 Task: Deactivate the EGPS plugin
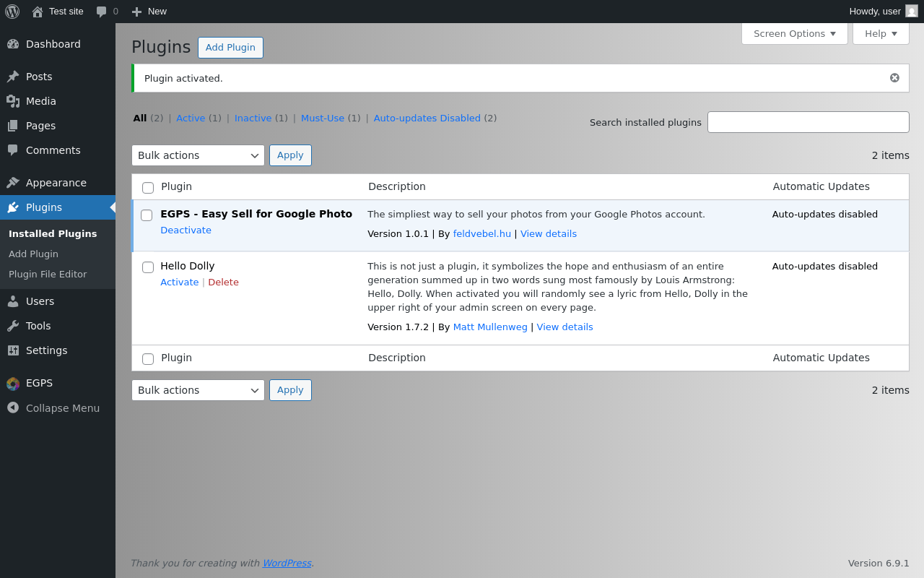pos(186,230)
